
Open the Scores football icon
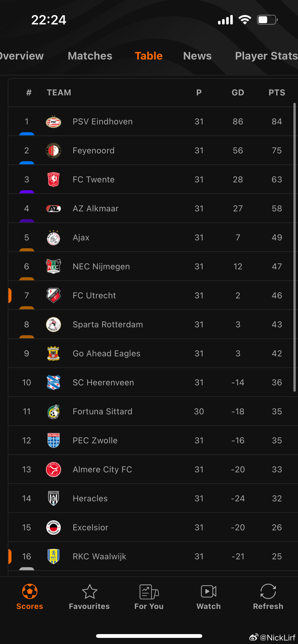click(x=30, y=591)
